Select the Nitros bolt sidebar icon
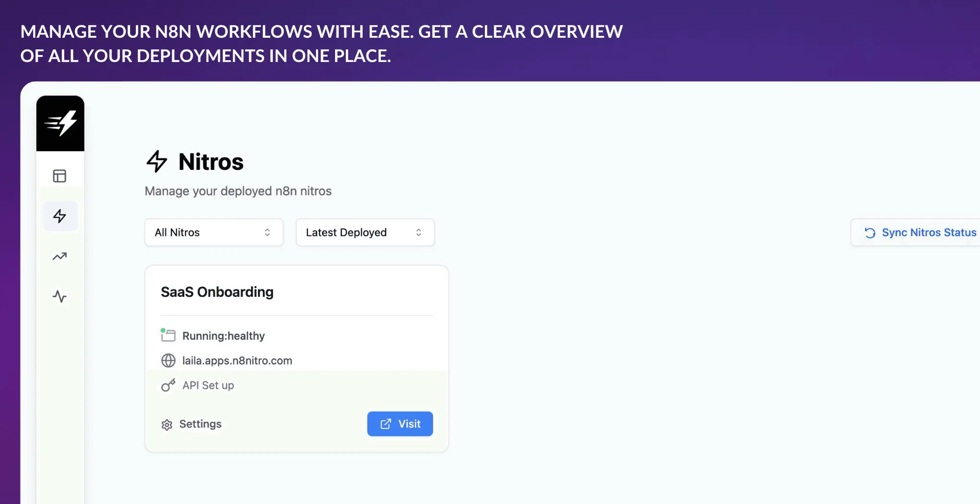This screenshot has height=504, width=980. [60, 216]
